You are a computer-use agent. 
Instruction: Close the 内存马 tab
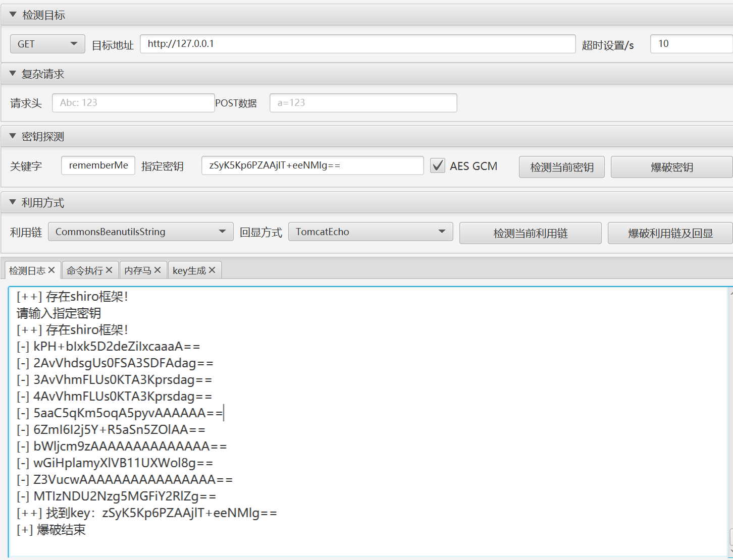click(x=158, y=270)
